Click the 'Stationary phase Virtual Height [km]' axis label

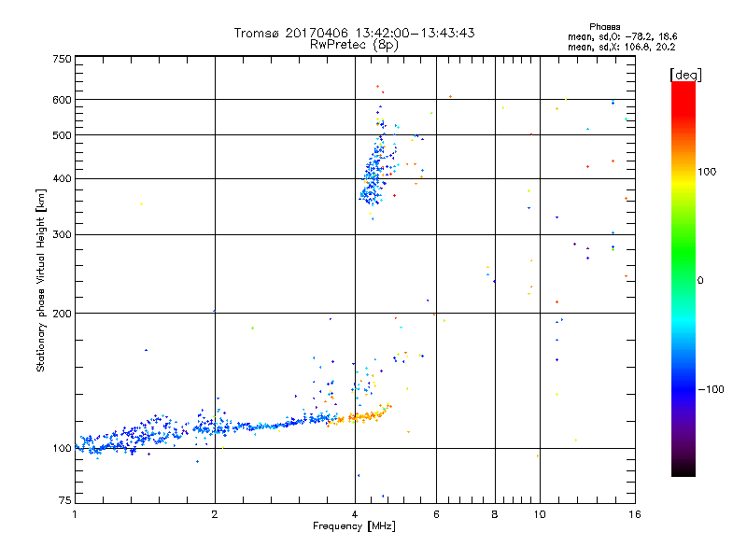tap(41, 281)
